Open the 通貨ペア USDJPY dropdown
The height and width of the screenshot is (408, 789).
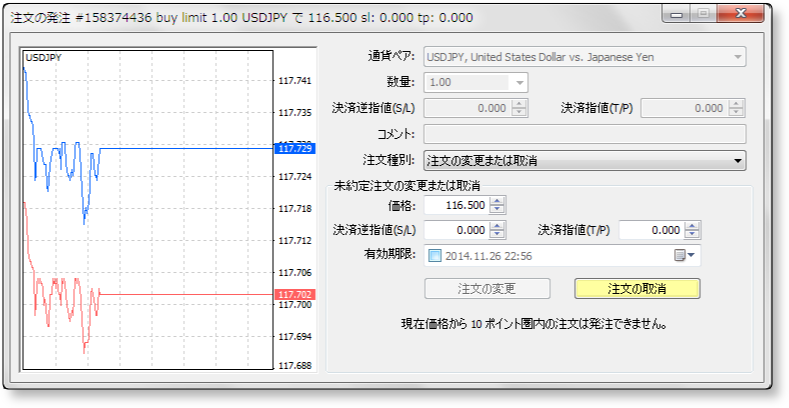click(585, 57)
